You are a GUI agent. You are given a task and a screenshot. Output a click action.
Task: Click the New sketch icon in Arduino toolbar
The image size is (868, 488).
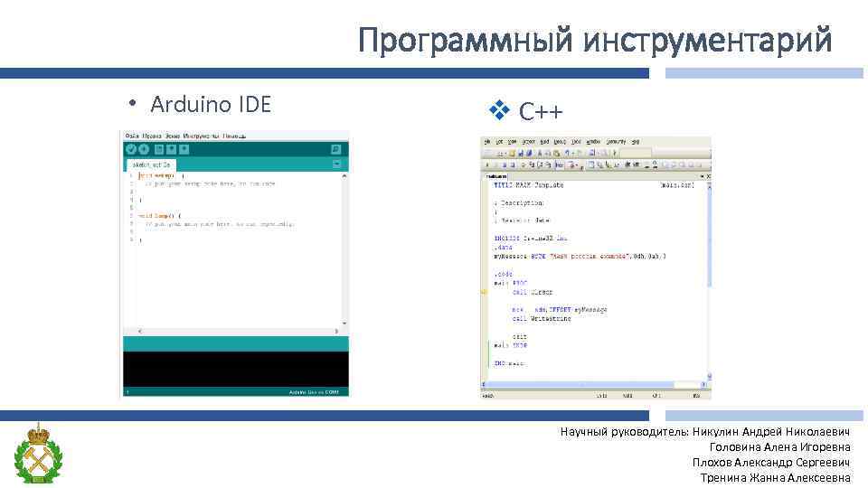pos(159,149)
